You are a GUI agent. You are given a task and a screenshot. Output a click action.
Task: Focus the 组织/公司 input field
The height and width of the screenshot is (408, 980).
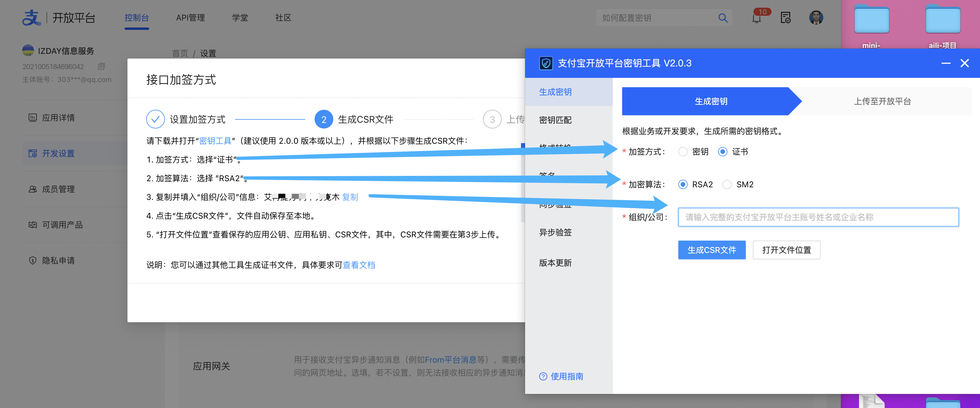click(x=818, y=217)
